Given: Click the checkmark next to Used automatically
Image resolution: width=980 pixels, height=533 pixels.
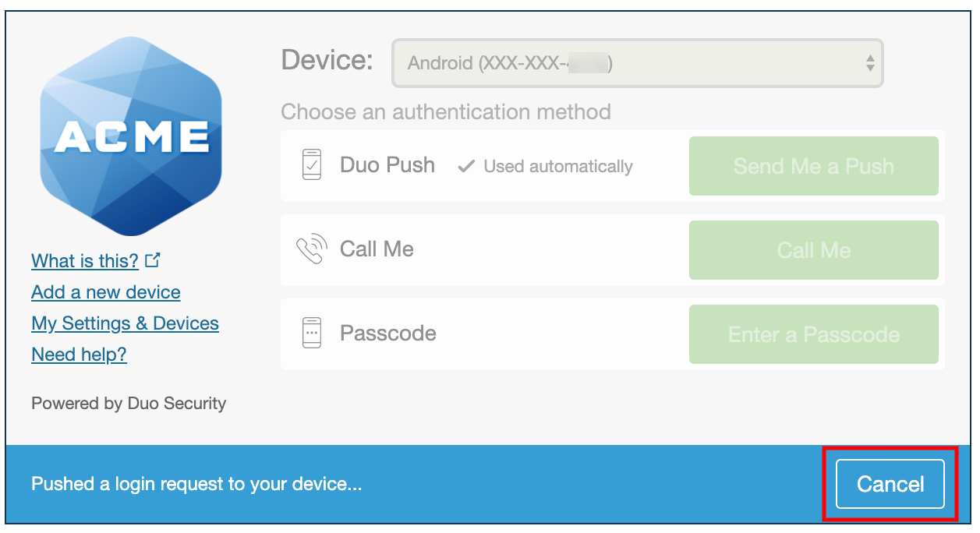Looking at the screenshot, I should click(466, 165).
